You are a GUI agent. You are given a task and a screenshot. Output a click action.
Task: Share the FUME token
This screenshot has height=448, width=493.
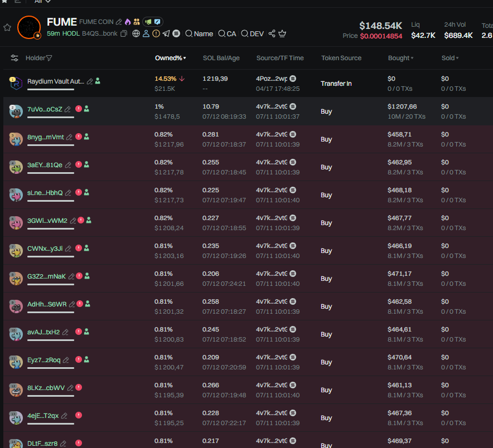(x=272, y=33)
